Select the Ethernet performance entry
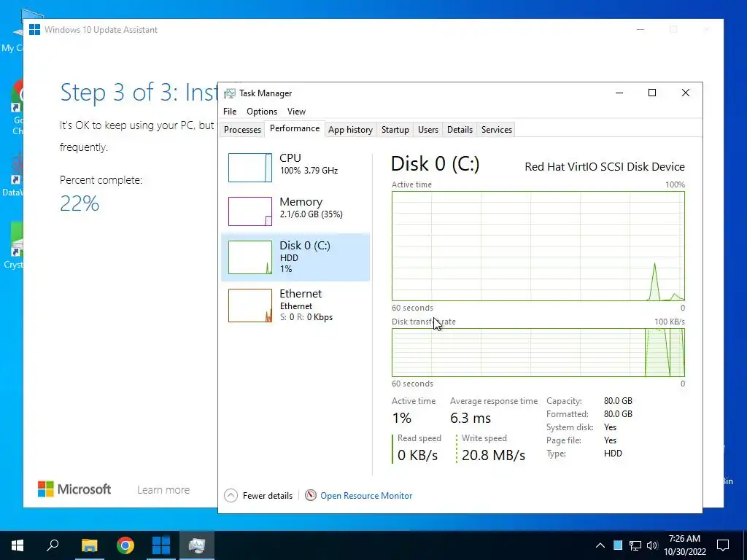747x560 pixels. pyautogui.click(x=295, y=306)
